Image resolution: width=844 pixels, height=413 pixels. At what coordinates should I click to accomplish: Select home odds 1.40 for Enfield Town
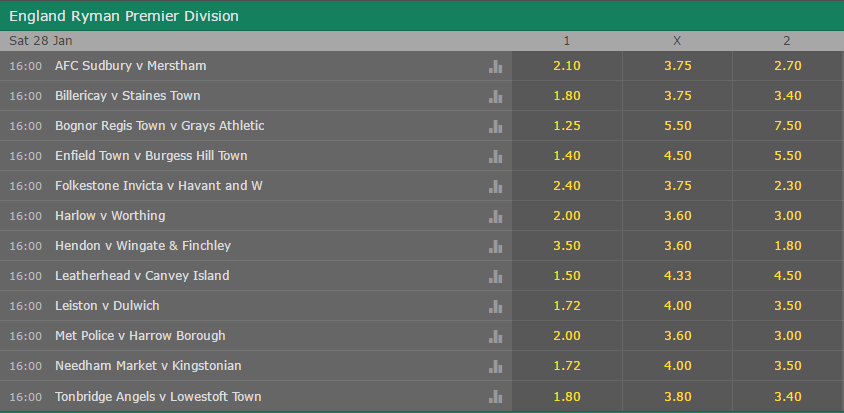point(567,156)
